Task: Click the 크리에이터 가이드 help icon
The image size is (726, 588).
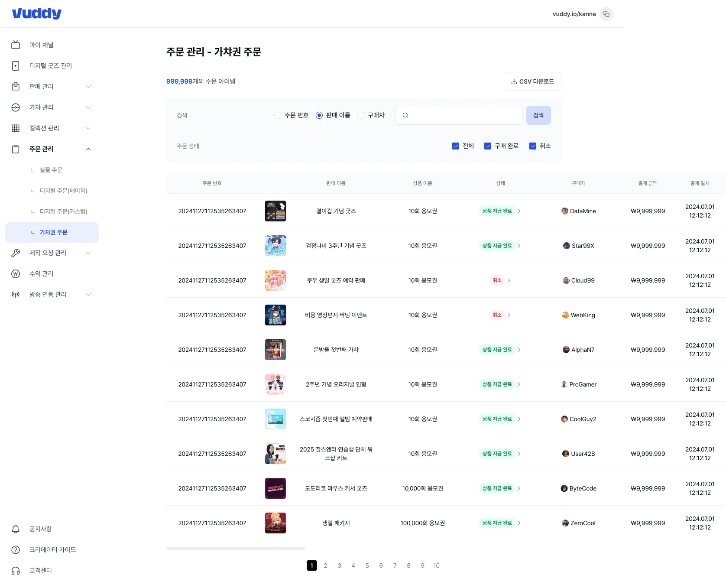Action: point(16,549)
